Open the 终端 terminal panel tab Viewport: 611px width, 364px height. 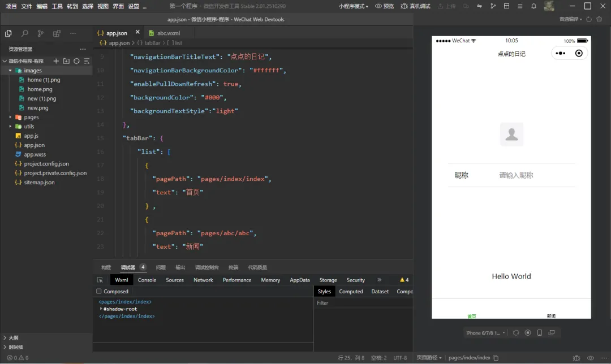(x=233, y=267)
